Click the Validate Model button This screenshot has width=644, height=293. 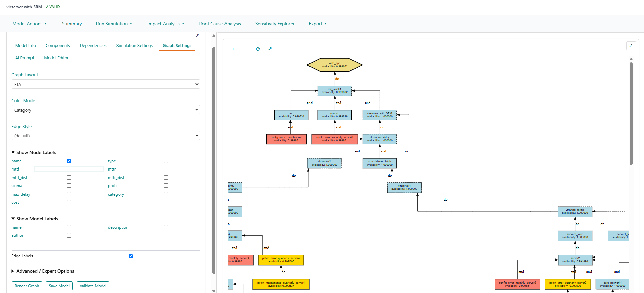93,286
